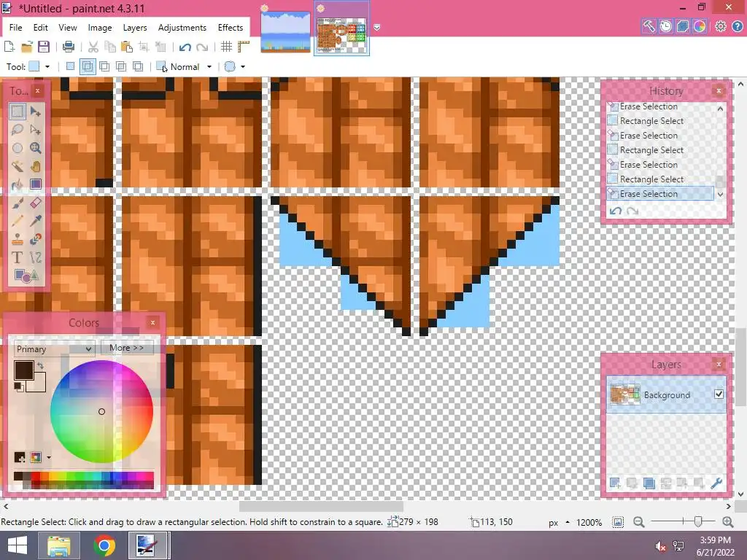Open the View menu
The width and height of the screenshot is (747, 560).
68,28
